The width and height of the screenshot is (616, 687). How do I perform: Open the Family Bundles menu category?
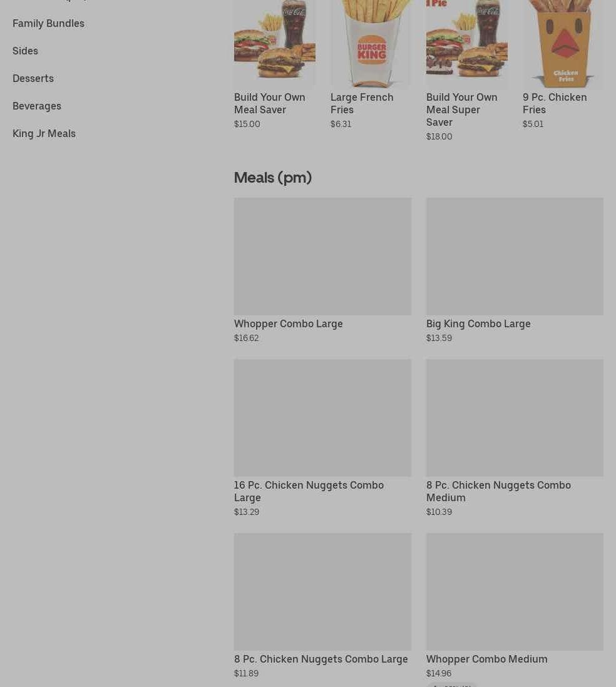48,23
